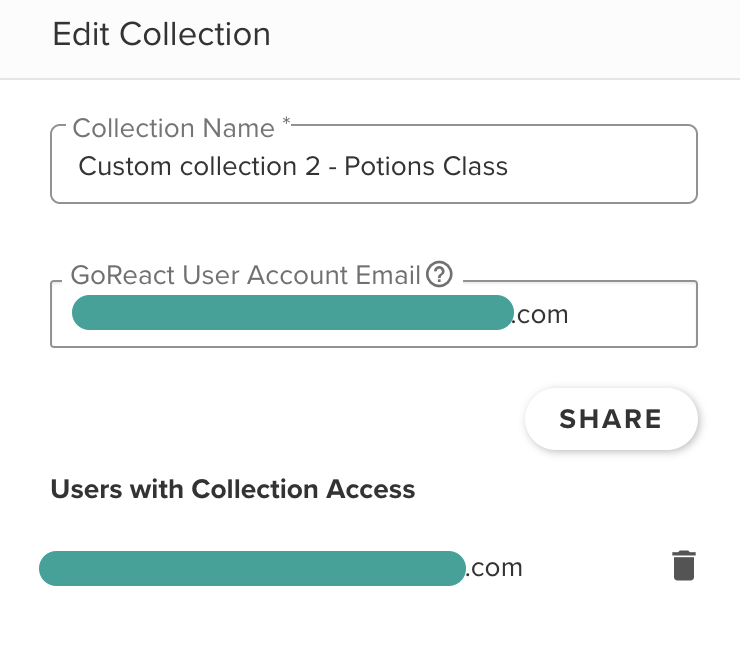Image resolution: width=740 pixels, height=657 pixels.
Task: Place cursor at Potions Class in name field
Action: coord(426,166)
